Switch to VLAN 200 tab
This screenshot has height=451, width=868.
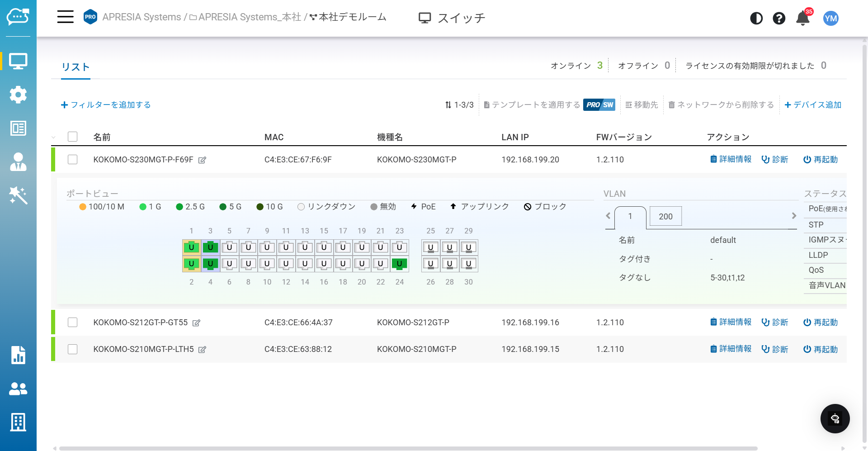(665, 216)
